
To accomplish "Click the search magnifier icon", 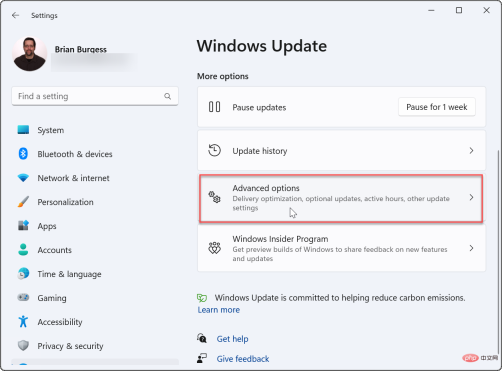I will click(x=167, y=96).
